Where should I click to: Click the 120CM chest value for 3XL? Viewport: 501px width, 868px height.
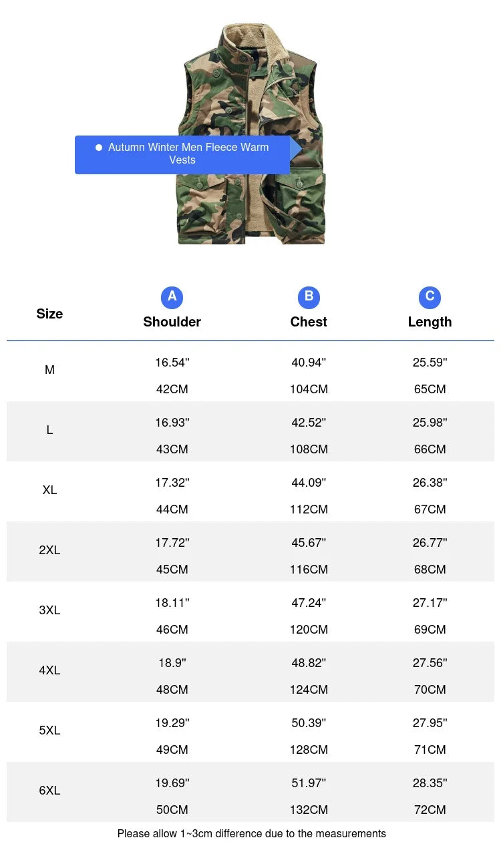309,630
